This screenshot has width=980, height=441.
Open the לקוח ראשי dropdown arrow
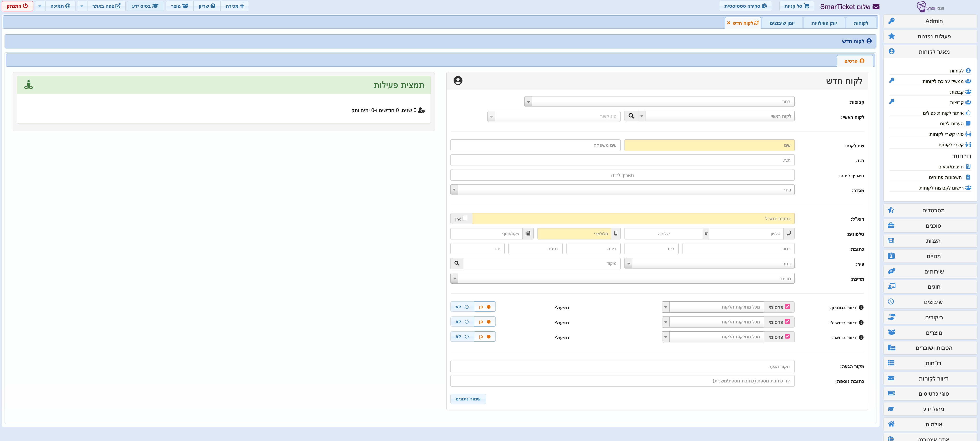coord(642,116)
